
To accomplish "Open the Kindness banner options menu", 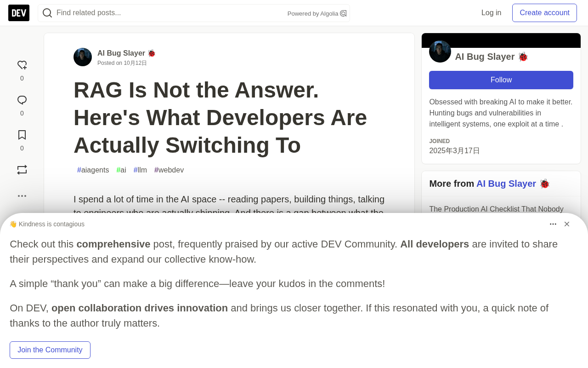I will [x=553, y=224].
